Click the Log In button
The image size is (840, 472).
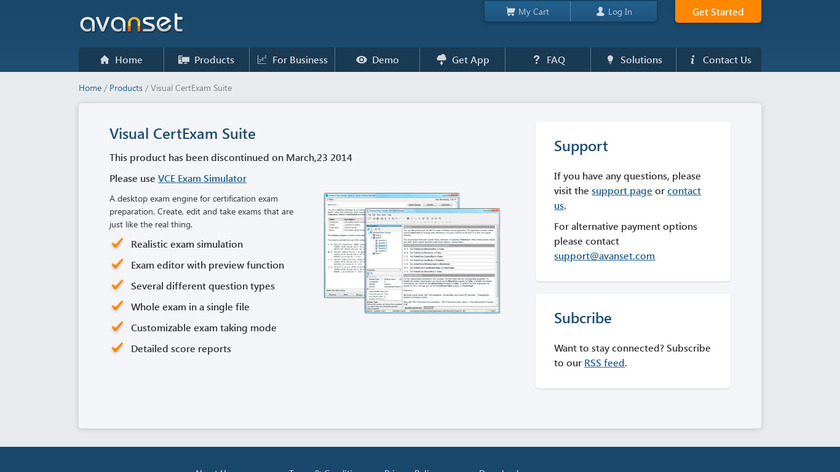614,11
